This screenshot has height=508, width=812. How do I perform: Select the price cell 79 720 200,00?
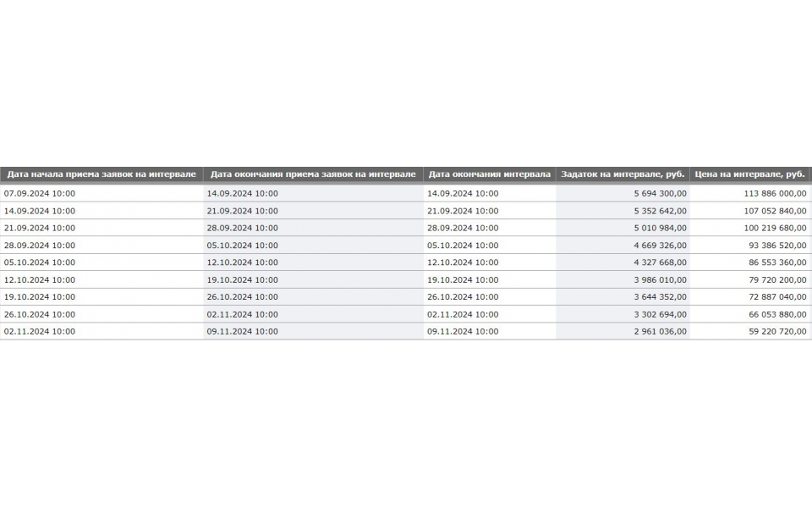[750, 280]
